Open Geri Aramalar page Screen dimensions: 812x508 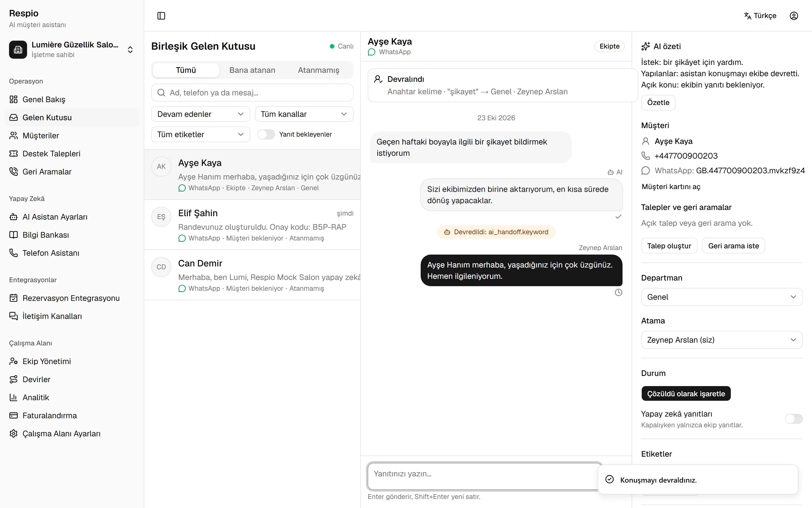click(72, 172)
